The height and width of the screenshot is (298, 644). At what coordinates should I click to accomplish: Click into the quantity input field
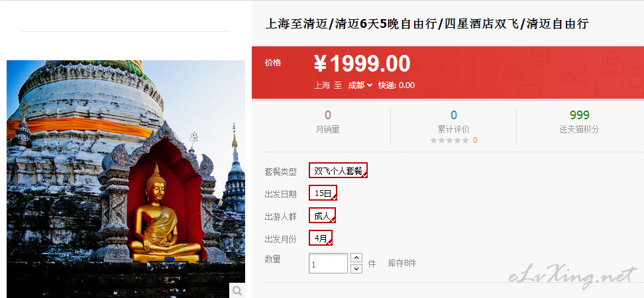click(x=328, y=264)
